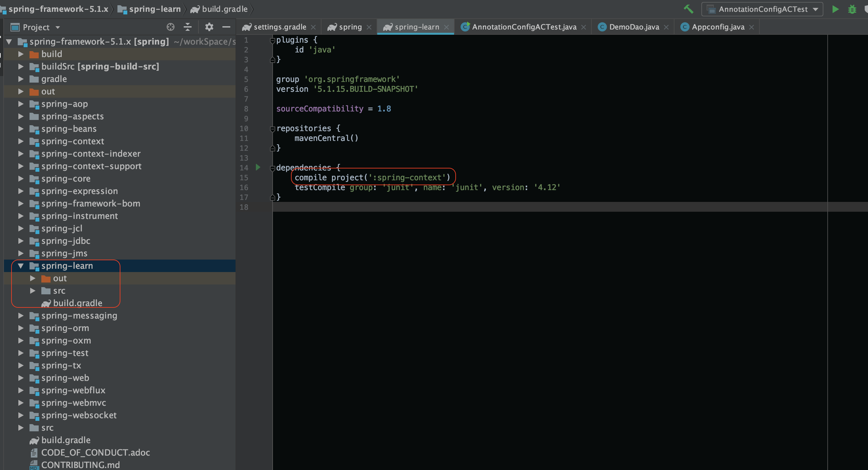Collapse all using Project panel icon
This screenshot has height=470, width=868.
click(x=188, y=27)
